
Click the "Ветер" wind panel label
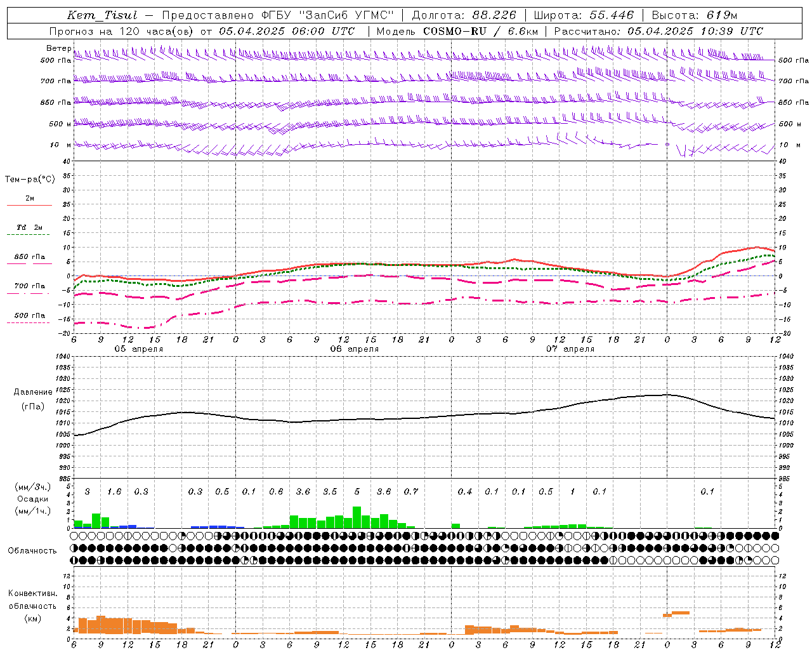[x=58, y=48]
